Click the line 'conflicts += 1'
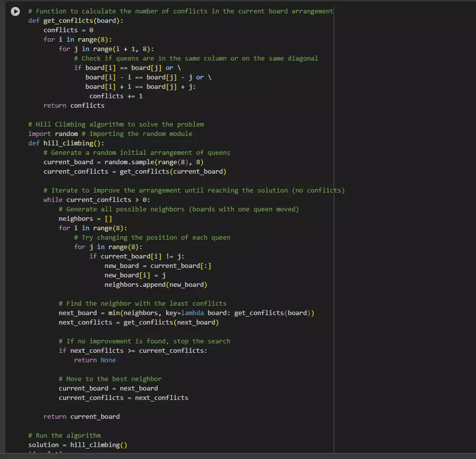 pyautogui.click(x=116, y=96)
